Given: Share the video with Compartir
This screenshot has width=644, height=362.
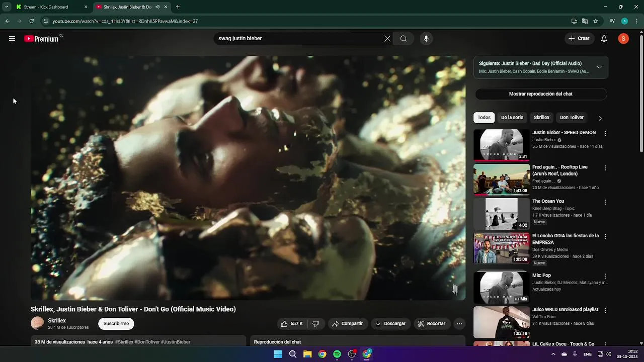Looking at the screenshot, I should click(347, 324).
